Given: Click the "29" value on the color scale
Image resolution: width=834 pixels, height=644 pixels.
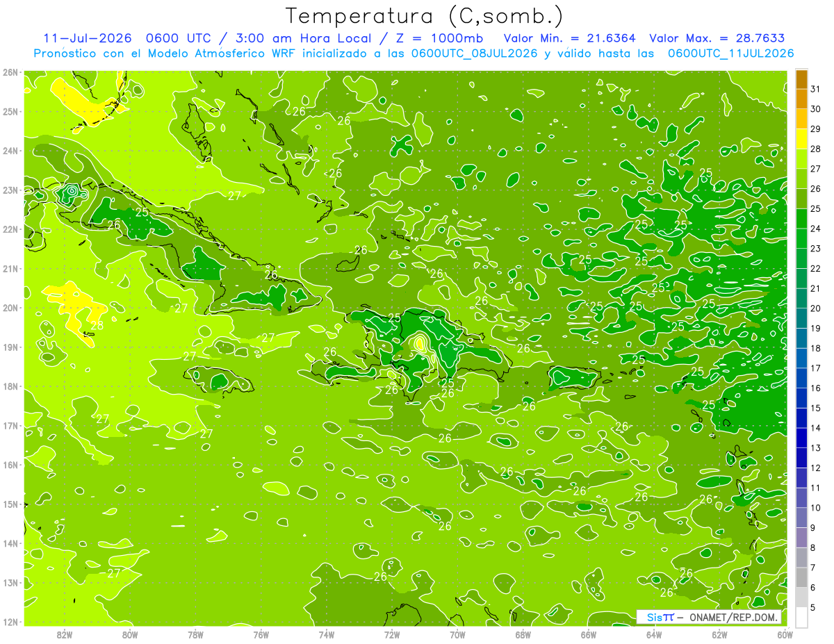Looking at the screenshot, I should (815, 129).
